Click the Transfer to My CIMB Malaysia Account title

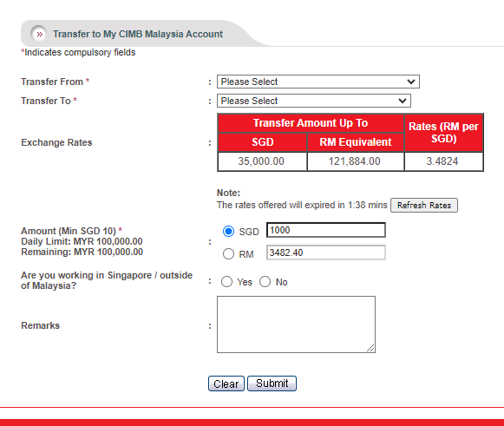[138, 34]
